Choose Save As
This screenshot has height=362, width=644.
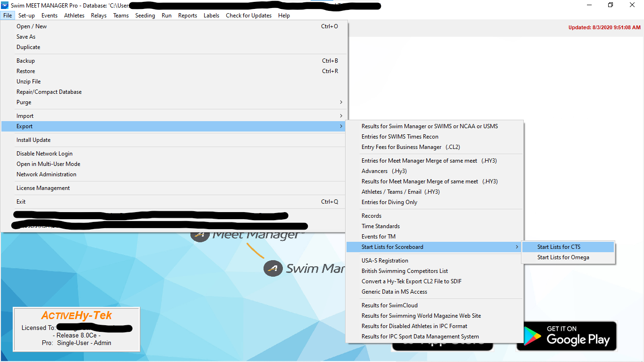pyautogui.click(x=174, y=37)
